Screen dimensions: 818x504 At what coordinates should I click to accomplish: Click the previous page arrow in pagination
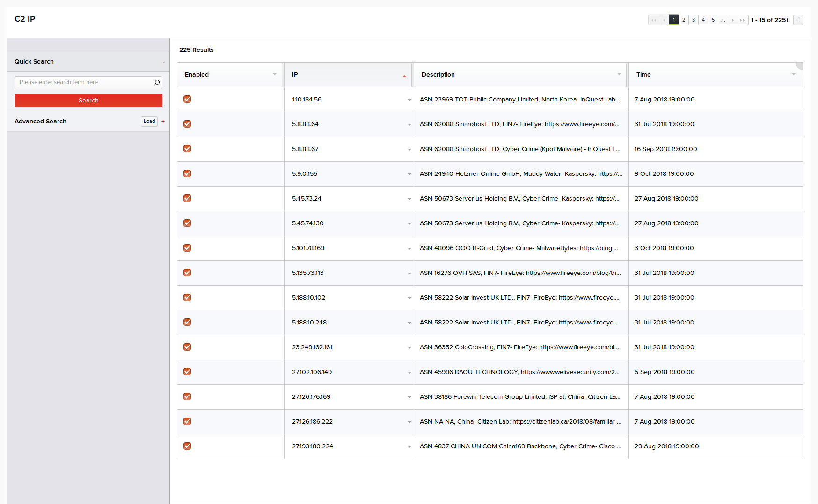pos(664,20)
